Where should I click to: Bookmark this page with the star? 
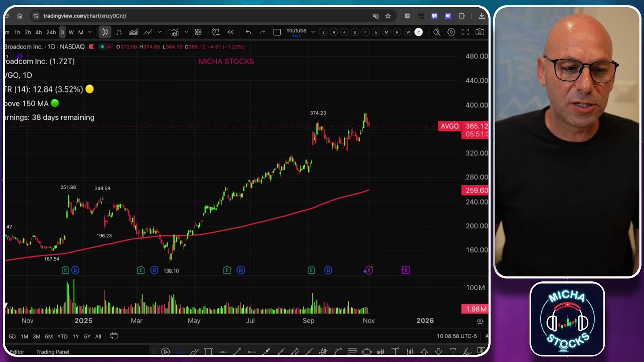click(388, 16)
